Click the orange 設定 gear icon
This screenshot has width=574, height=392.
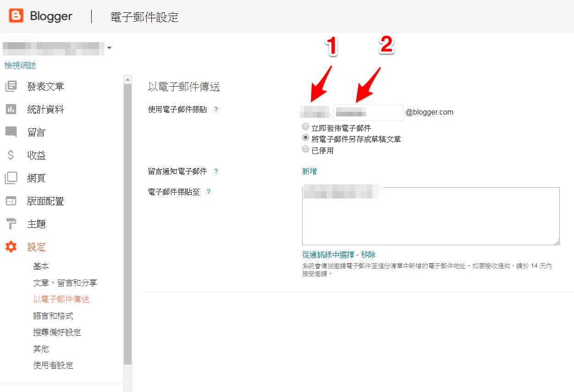11,247
